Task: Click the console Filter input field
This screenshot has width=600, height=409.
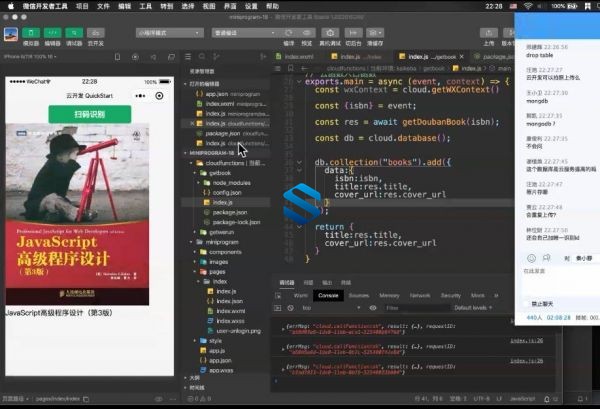Action: point(416,308)
